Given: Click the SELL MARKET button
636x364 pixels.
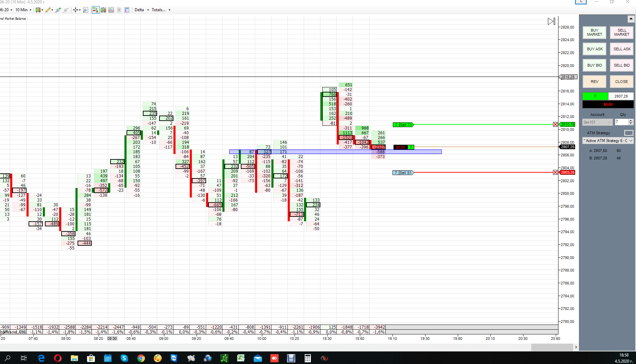Looking at the screenshot, I should point(622,32).
